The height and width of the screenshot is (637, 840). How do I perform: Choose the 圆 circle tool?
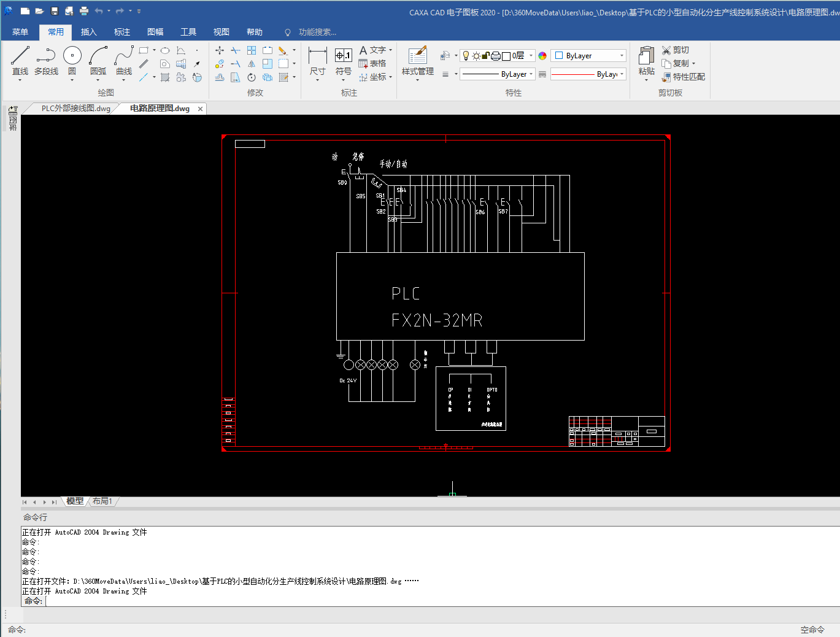pos(72,56)
